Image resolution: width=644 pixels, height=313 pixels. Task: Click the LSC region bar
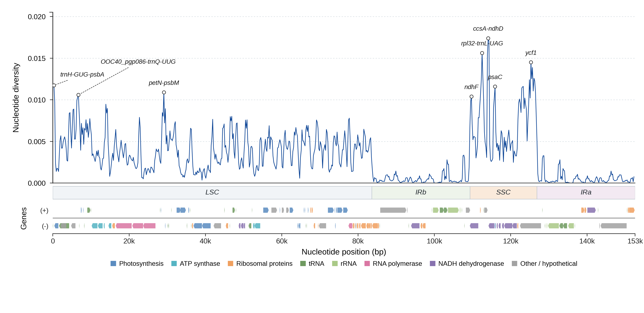tap(212, 193)
